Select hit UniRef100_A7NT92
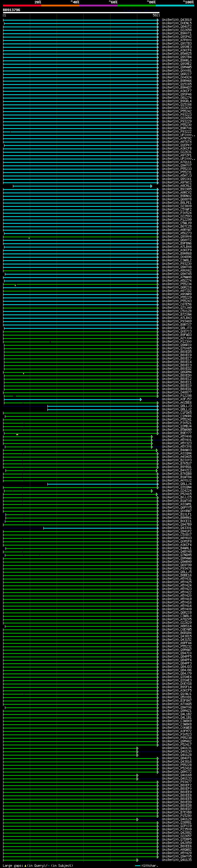Viewport: 197px width, 868px height. (177, 139)
